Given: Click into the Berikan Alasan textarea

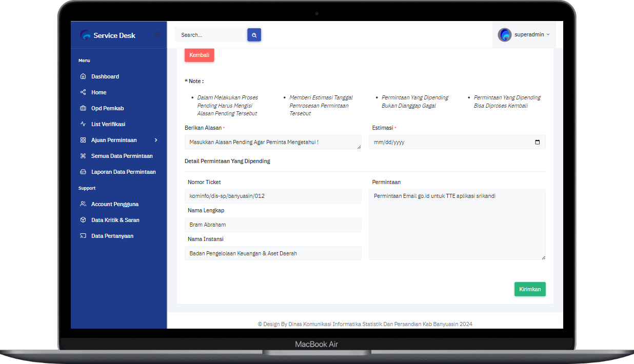Looking at the screenshot, I should [x=273, y=142].
